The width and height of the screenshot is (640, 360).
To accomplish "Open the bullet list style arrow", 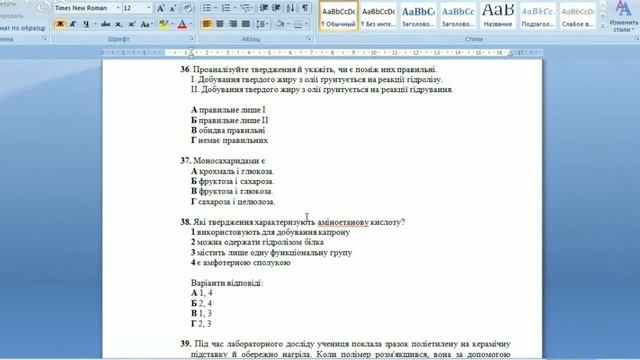I will (215, 8).
